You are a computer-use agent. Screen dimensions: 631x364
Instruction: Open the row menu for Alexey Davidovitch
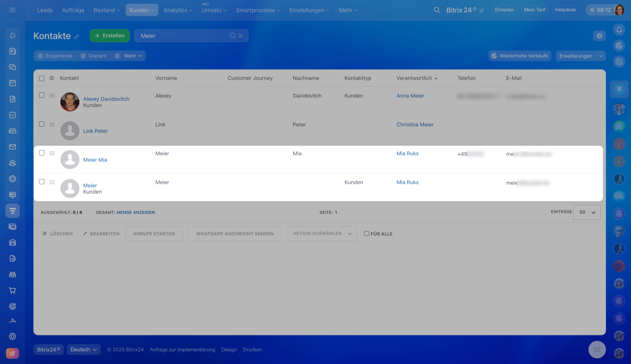(x=52, y=96)
